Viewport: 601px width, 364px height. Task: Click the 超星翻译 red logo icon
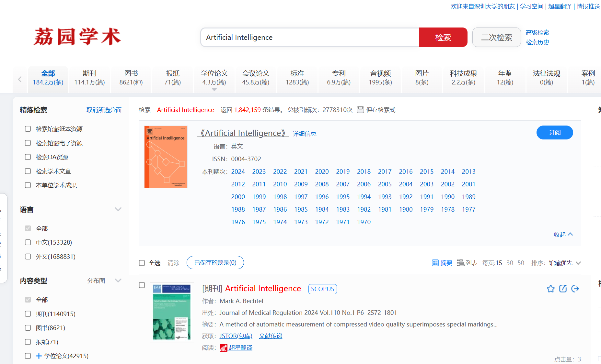tap(223, 348)
